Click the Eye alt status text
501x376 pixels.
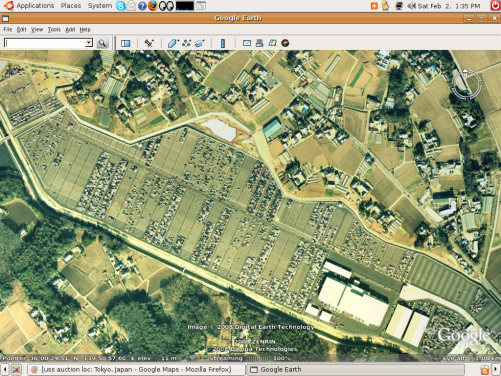(472, 358)
